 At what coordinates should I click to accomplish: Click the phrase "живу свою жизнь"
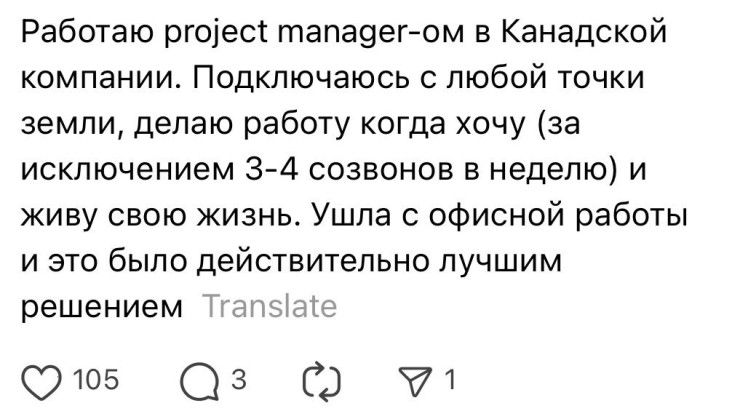[x=160, y=216]
